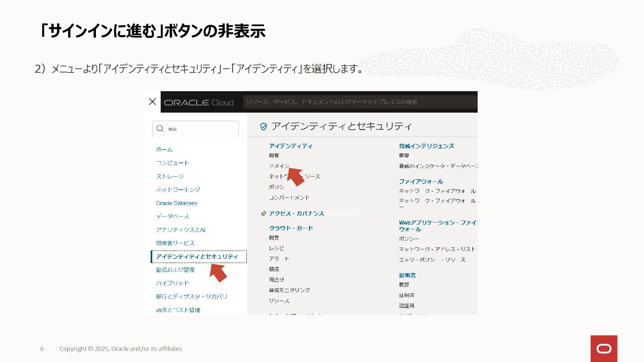This screenshot has width=644, height=362.
Task: Open アラート under クラウド・ガード
Action: pyautogui.click(x=279, y=259)
